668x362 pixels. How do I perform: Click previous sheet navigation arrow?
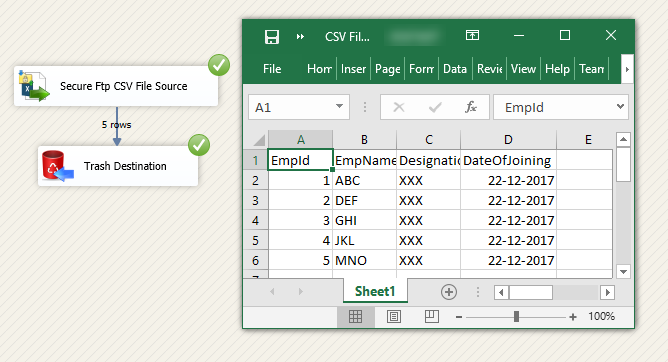click(272, 292)
